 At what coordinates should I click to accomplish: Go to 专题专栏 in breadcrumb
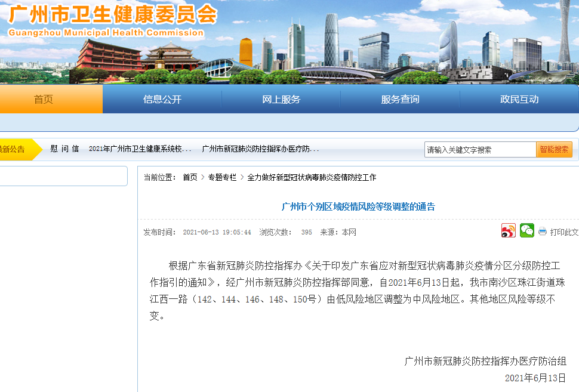coord(222,177)
